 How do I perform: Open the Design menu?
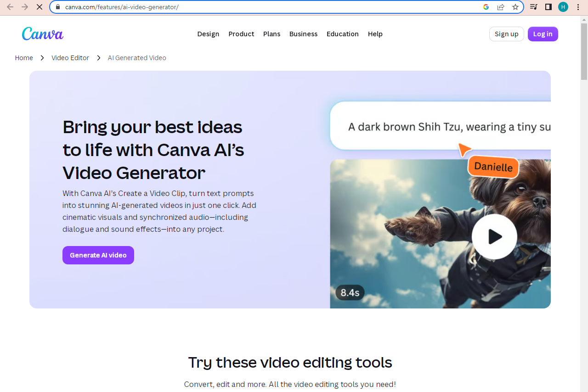[208, 34]
